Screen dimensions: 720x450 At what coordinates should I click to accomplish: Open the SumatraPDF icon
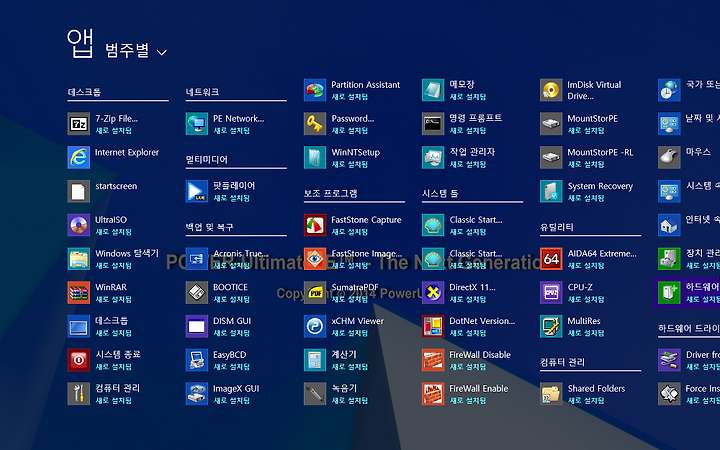click(x=315, y=292)
